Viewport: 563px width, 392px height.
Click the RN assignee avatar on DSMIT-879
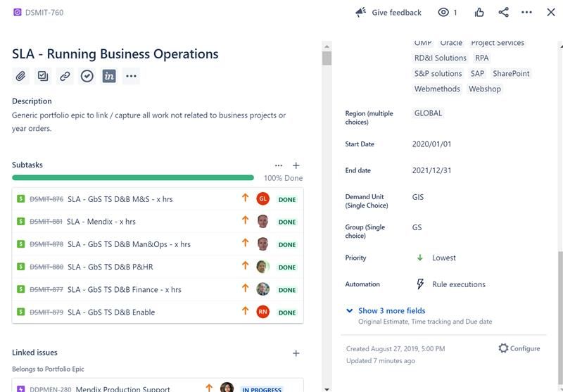(x=262, y=312)
